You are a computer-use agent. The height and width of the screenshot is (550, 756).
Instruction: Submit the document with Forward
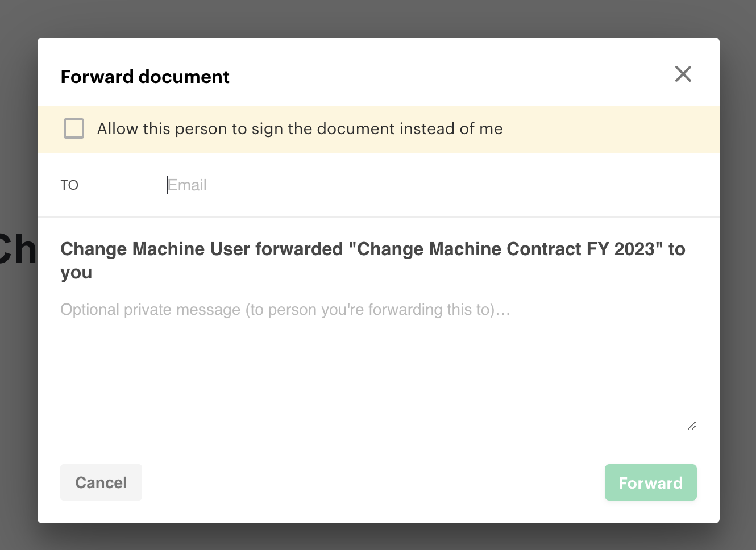(650, 482)
